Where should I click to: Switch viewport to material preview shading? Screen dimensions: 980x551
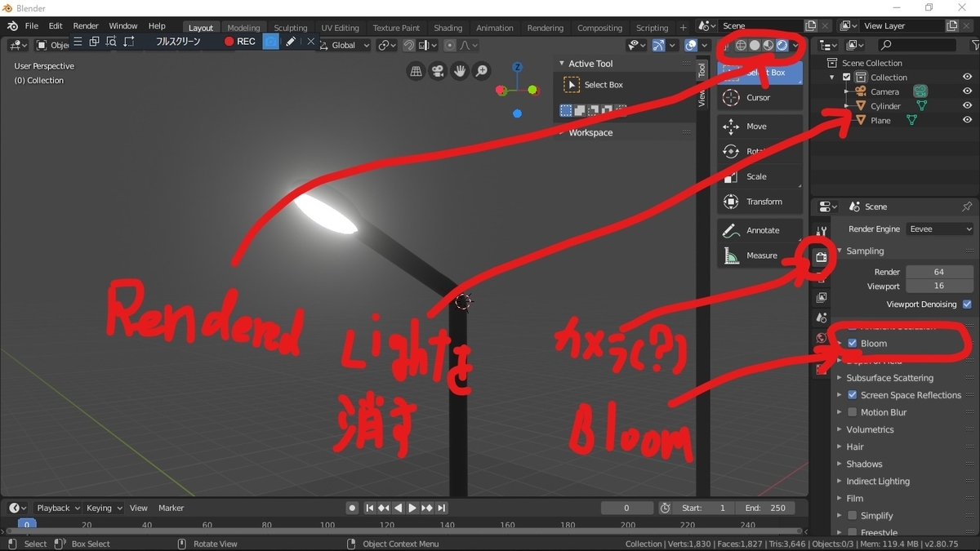(x=768, y=46)
